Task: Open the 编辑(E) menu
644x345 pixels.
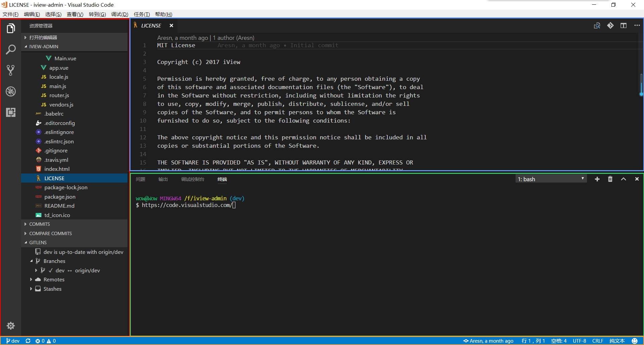Action: (32, 14)
